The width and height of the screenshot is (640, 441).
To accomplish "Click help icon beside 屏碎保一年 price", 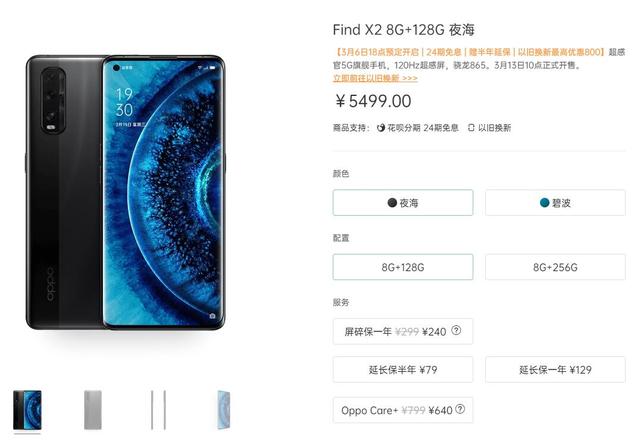I will [456, 330].
